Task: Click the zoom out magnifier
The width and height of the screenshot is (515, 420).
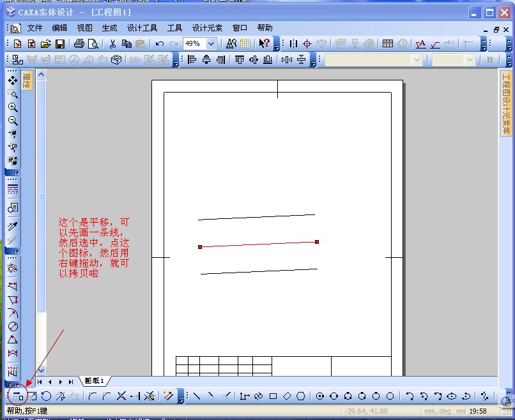Action: click(13, 121)
